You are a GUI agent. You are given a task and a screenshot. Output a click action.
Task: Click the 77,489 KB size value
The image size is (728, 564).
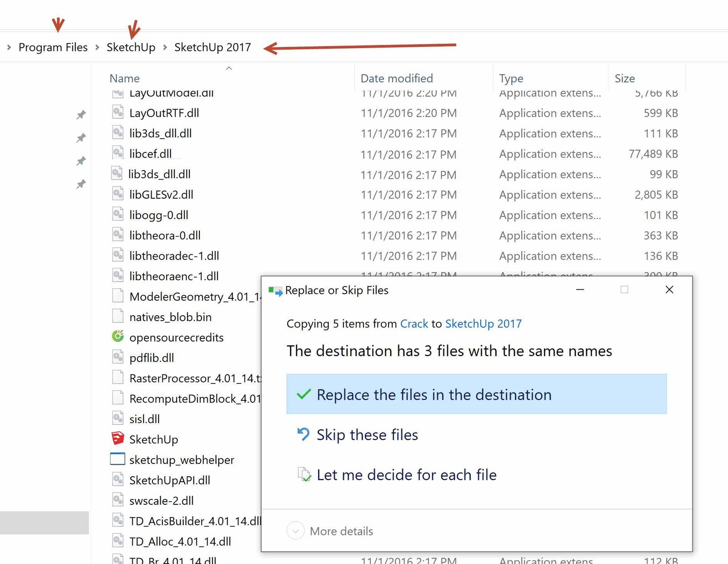coord(653,154)
